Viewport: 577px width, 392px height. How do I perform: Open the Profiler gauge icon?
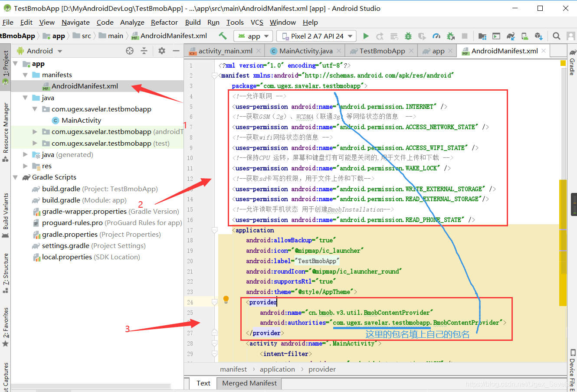436,36
